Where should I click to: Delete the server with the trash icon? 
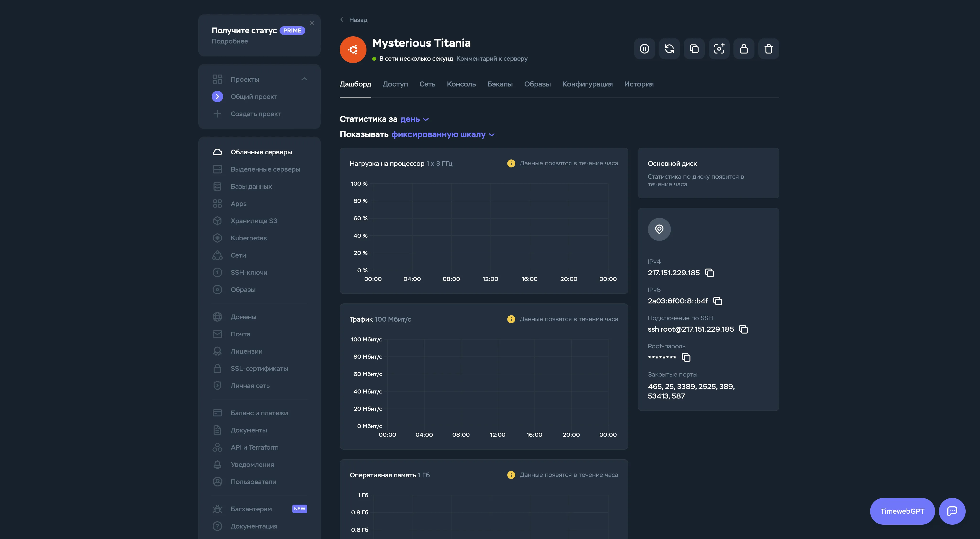(769, 49)
